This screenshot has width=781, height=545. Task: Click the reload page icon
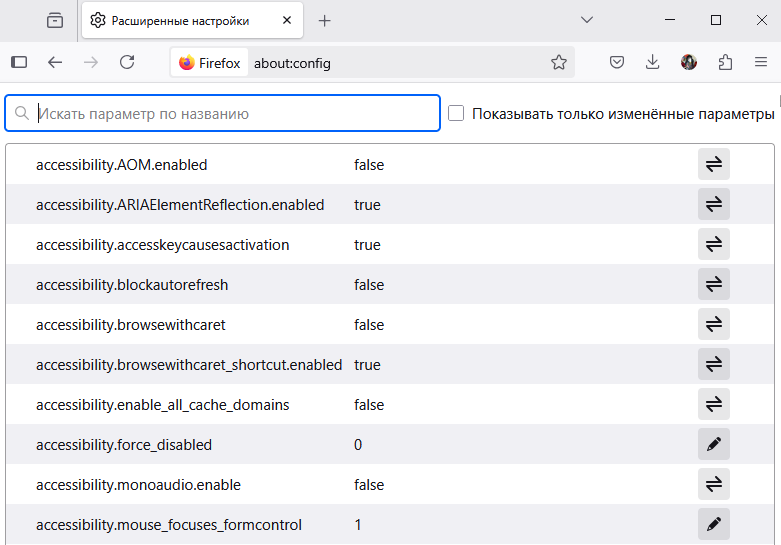127,62
